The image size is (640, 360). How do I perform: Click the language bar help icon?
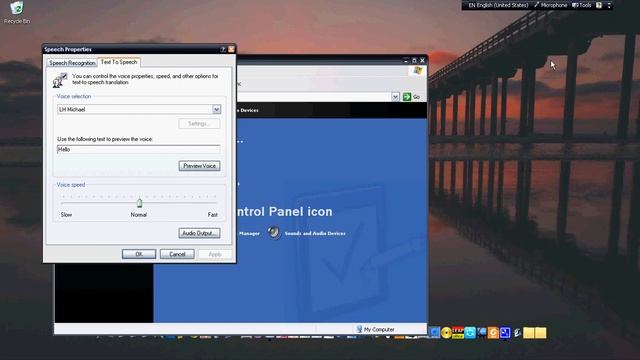coord(599,5)
